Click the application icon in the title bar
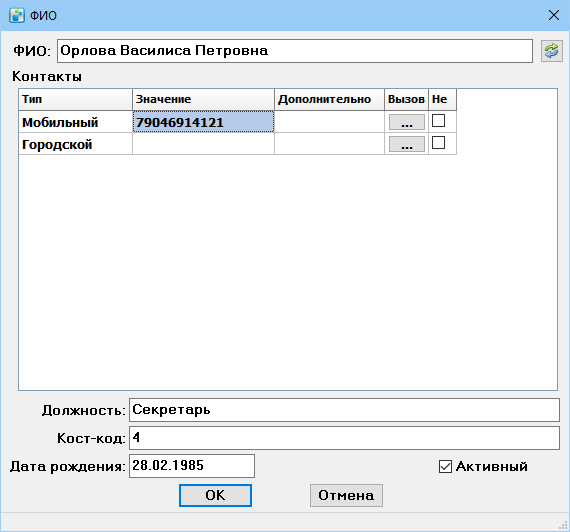The height and width of the screenshot is (532, 570). point(17,15)
